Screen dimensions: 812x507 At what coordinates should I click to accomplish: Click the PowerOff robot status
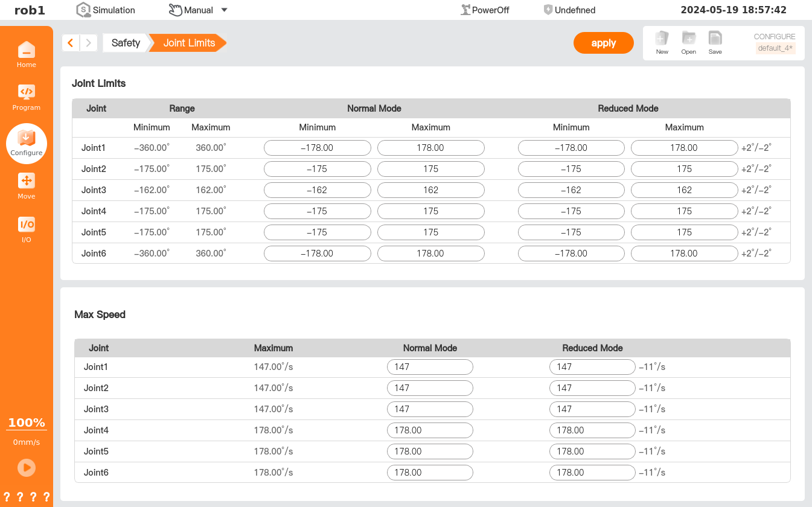point(485,10)
